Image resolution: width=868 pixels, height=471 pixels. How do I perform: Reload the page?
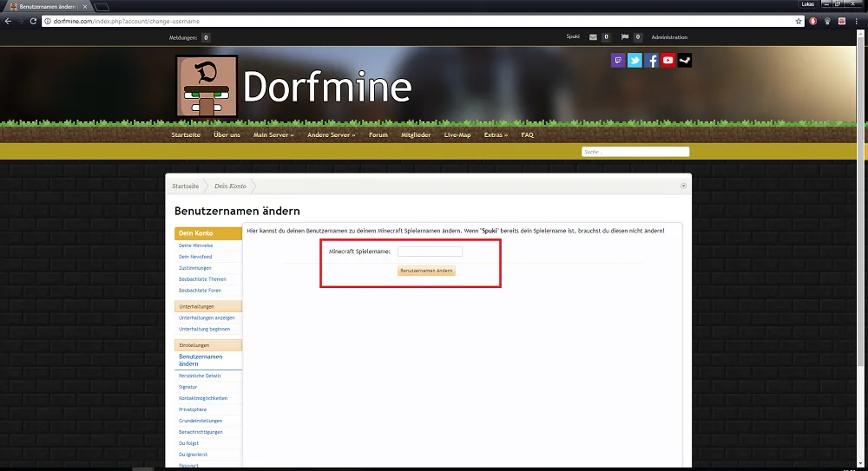pyautogui.click(x=33, y=21)
